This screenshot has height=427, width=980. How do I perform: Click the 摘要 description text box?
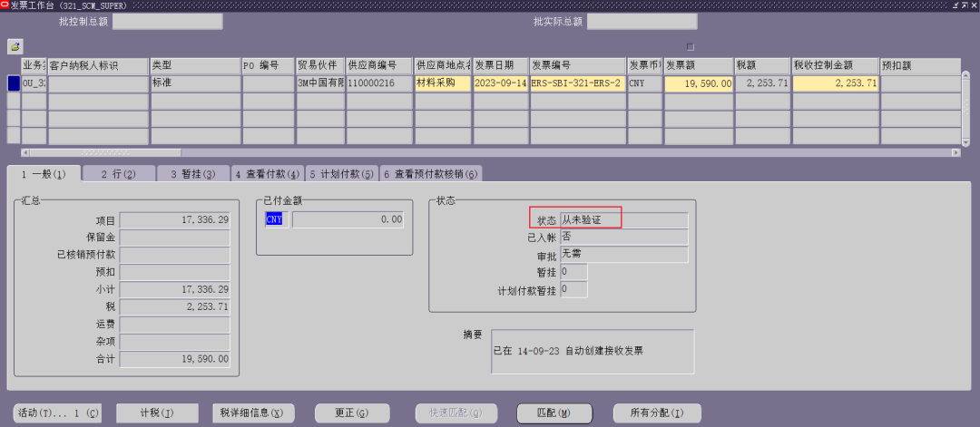(593, 352)
